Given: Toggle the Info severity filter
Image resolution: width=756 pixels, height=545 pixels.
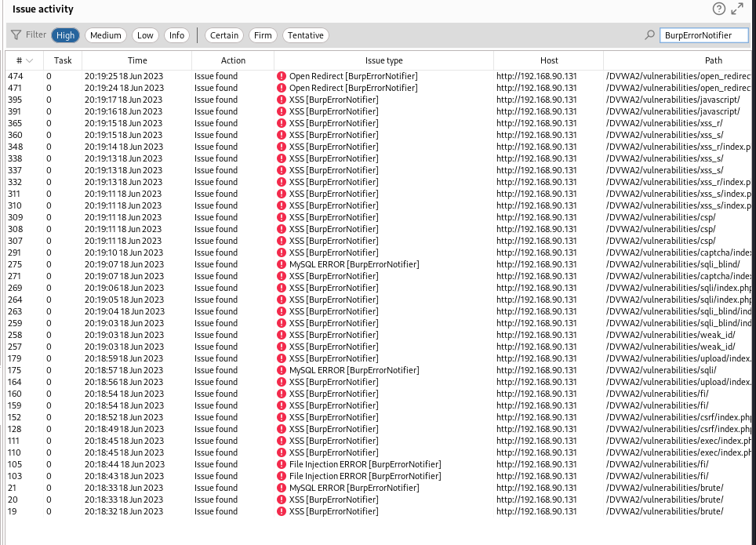Looking at the screenshot, I should pos(176,35).
